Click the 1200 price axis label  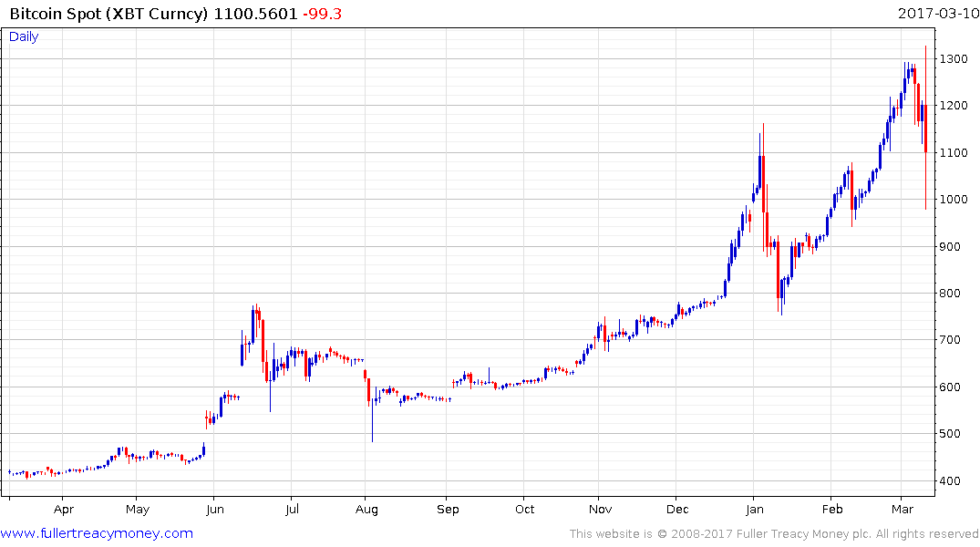(954, 106)
